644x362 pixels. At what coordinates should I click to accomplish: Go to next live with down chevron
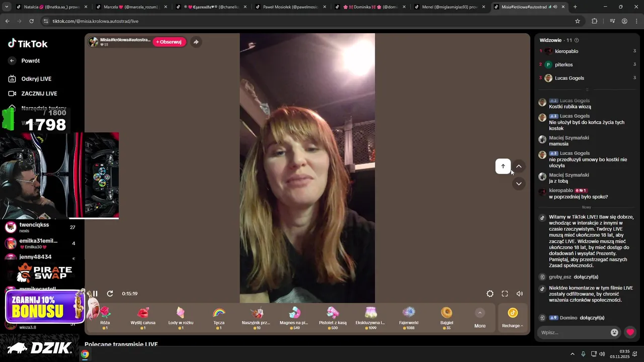click(x=519, y=184)
